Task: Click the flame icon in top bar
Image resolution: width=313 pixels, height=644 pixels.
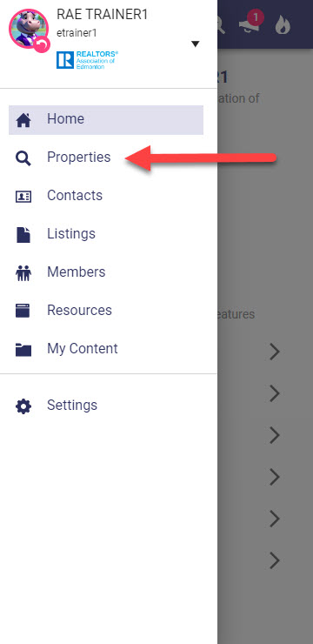Action: [283, 25]
